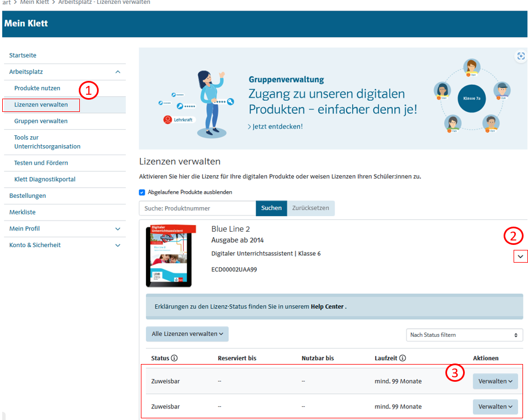The width and height of the screenshot is (528, 420).
Task: Open Tools zur Unterrichtsorganisation
Action: (x=47, y=142)
